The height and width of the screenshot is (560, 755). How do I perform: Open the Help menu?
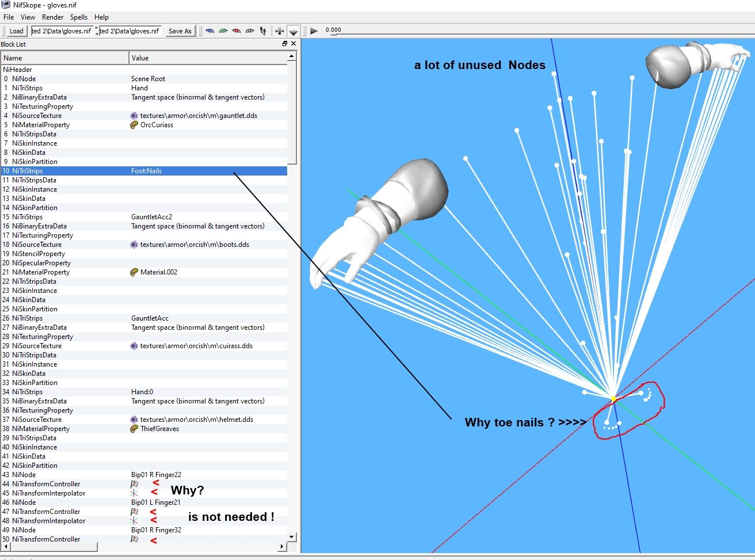(x=101, y=17)
